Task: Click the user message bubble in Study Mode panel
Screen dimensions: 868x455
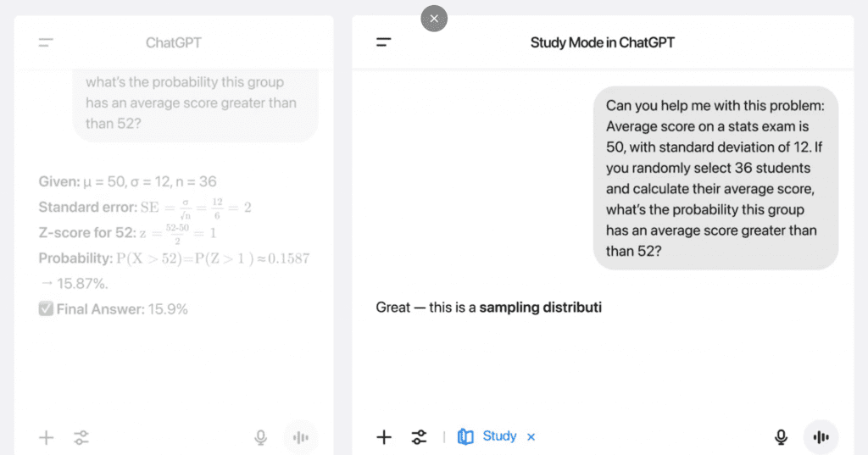Action: pyautogui.click(x=715, y=178)
